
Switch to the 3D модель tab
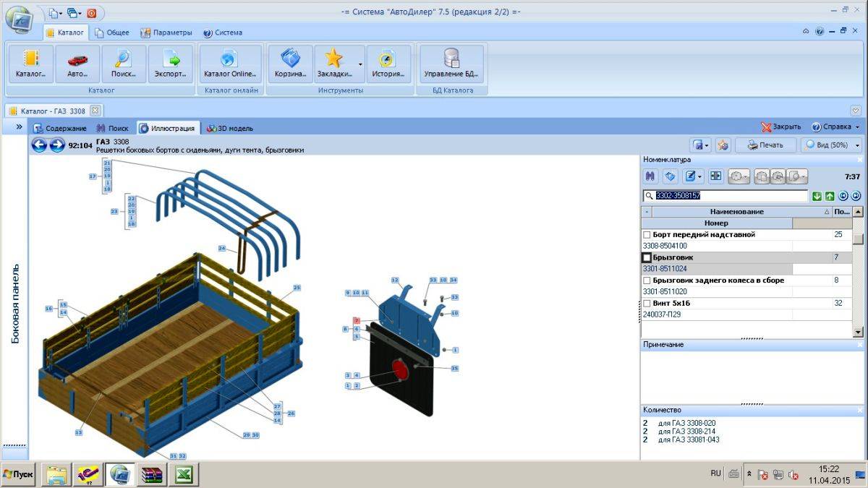(230, 128)
